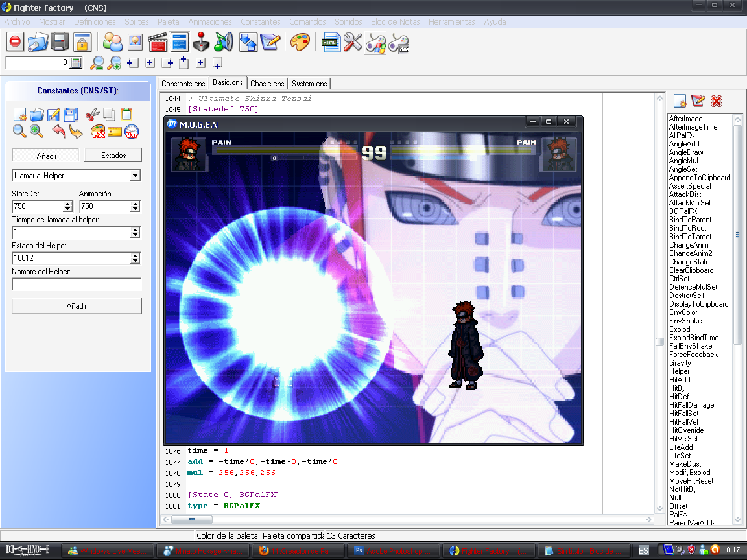Click the new file icon in Constantes panel
Screen dimensions: 747x560
point(19,114)
